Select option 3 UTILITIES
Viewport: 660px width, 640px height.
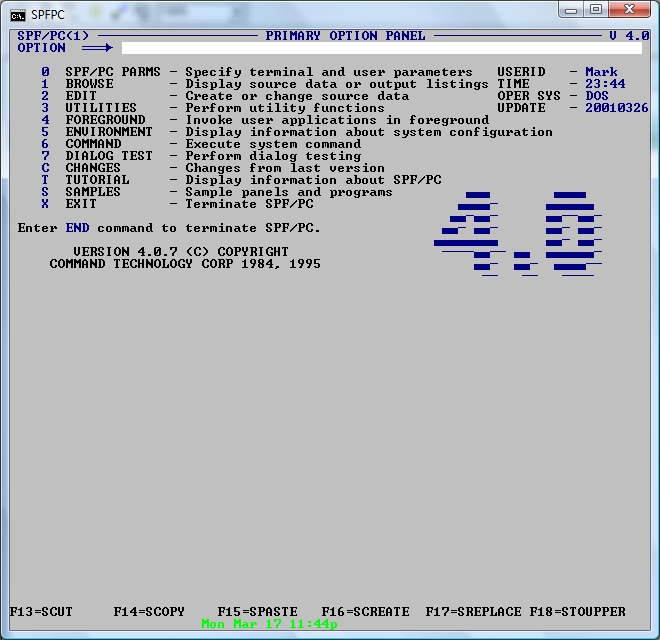point(89,108)
